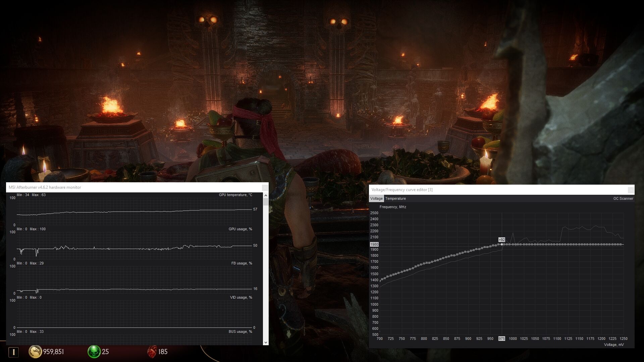The image size is (644, 362).
Task: Click the square 'I' HUD icon
Action: point(13,352)
